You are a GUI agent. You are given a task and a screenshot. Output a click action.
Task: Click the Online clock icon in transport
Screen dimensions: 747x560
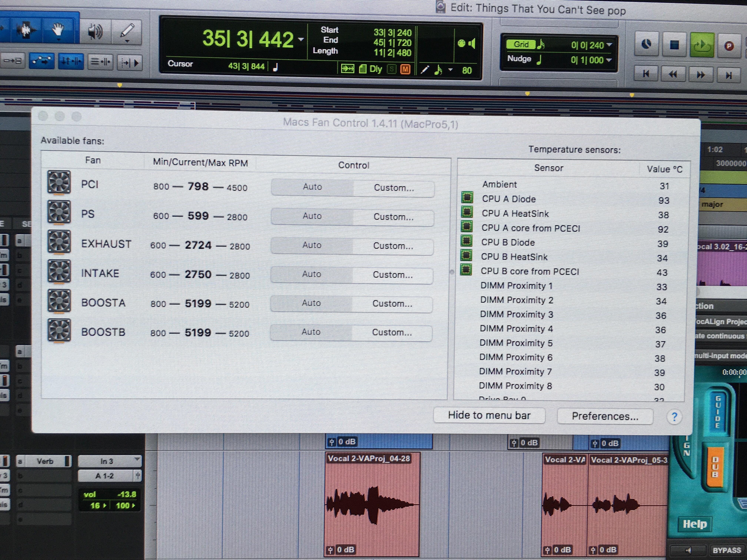click(x=646, y=44)
